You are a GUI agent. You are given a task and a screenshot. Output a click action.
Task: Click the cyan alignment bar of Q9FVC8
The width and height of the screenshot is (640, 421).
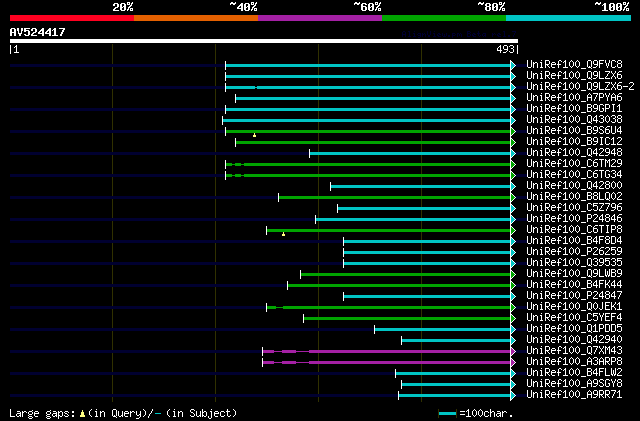pyautogui.click(x=368, y=65)
